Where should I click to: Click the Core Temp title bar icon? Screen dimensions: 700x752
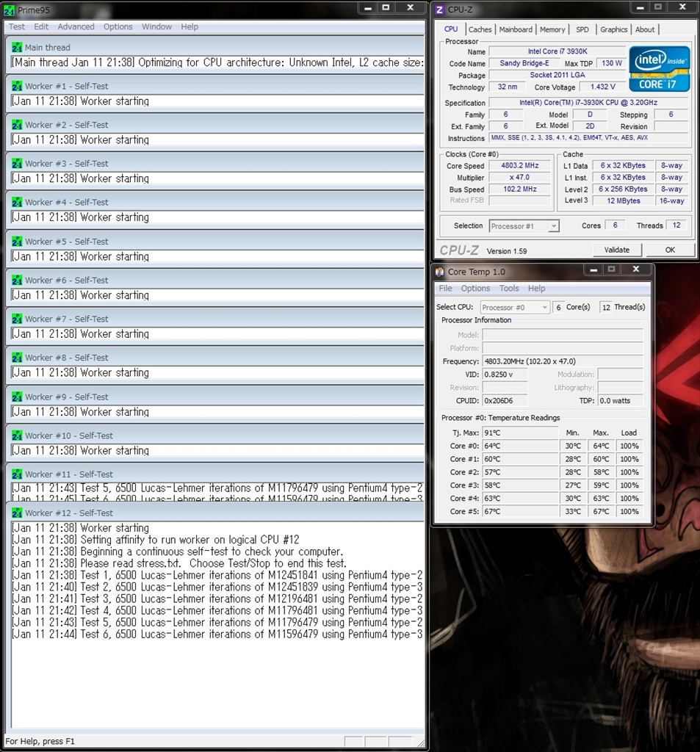point(440,272)
